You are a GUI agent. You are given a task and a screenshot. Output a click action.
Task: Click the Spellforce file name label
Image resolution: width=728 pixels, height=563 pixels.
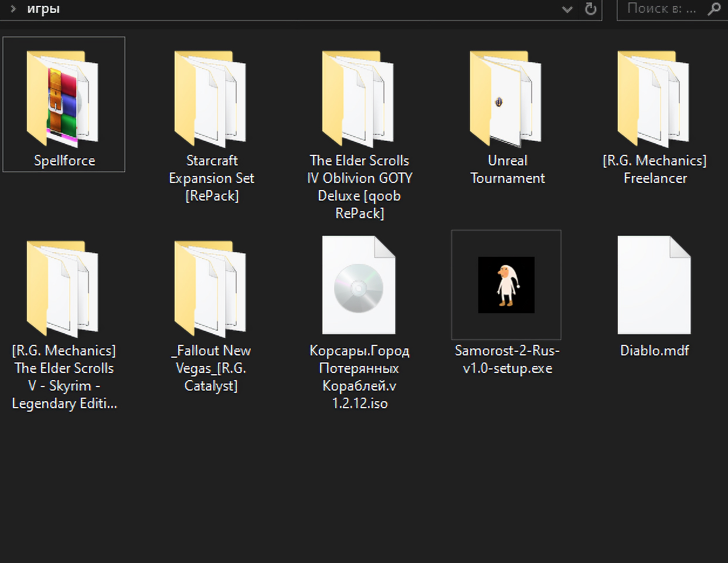(x=64, y=161)
